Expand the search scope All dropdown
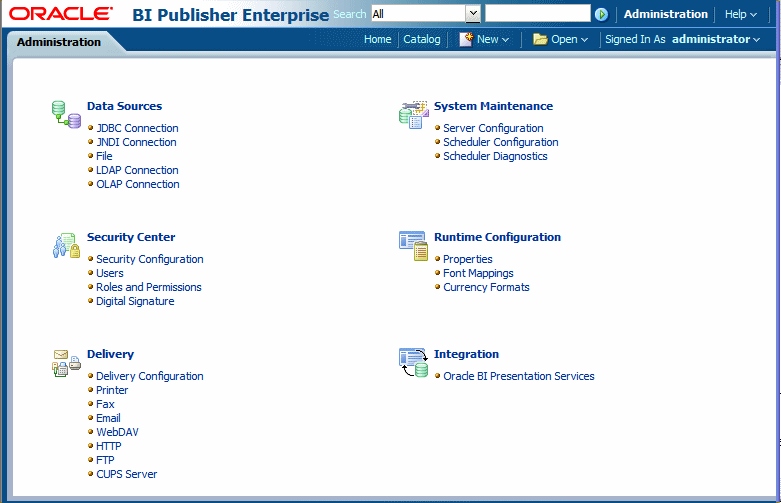Screen dimensions: 781x503 [x=473, y=14]
